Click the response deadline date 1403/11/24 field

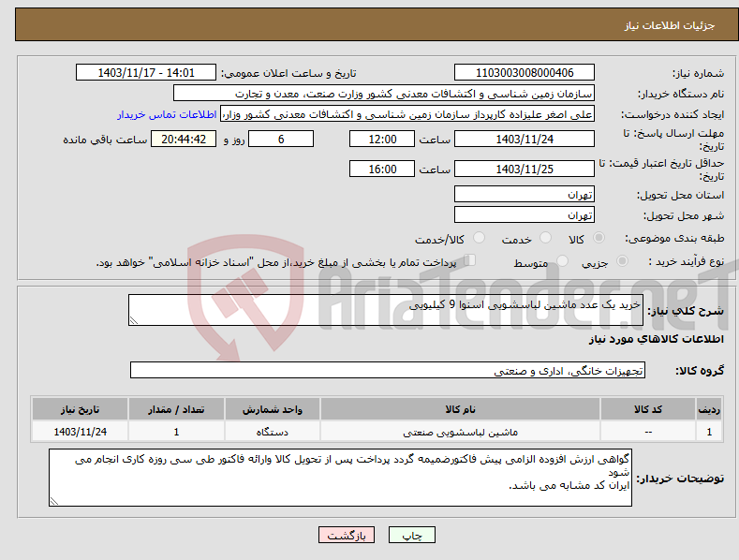(525, 139)
